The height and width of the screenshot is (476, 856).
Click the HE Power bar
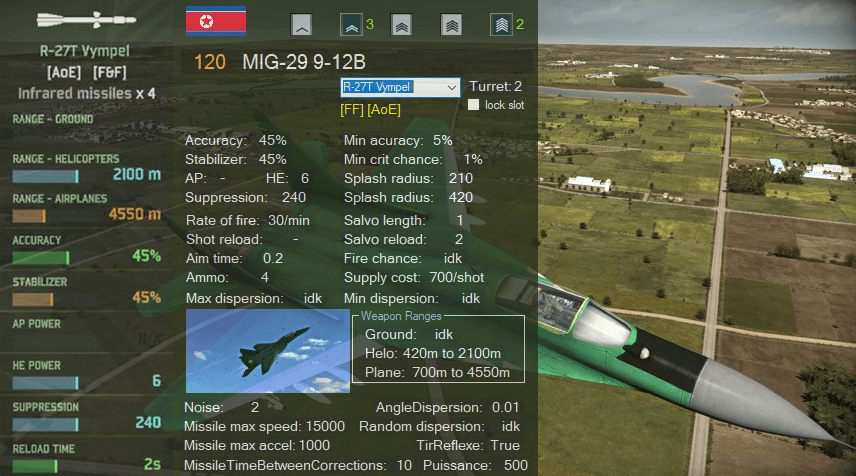coord(45,383)
